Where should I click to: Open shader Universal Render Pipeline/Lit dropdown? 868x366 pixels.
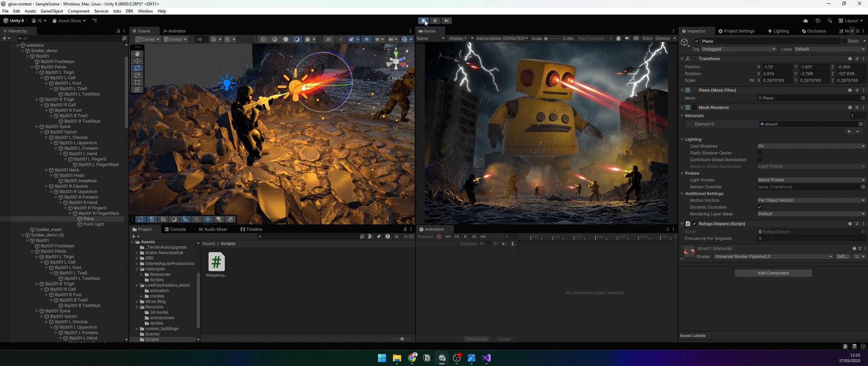coord(774,256)
